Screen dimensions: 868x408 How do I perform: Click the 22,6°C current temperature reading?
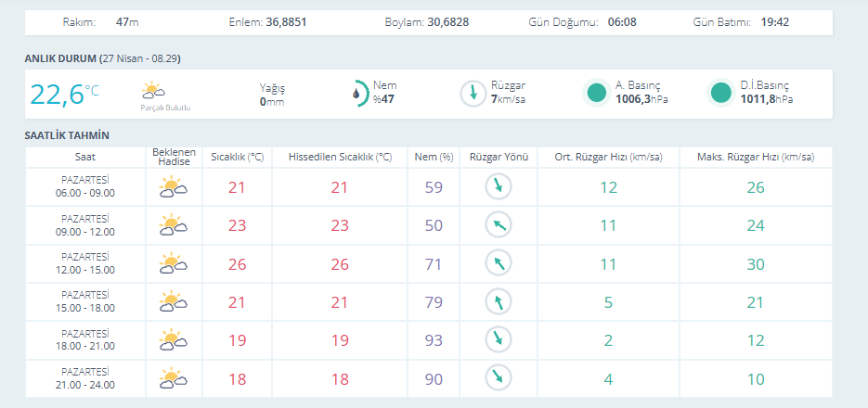click(64, 94)
